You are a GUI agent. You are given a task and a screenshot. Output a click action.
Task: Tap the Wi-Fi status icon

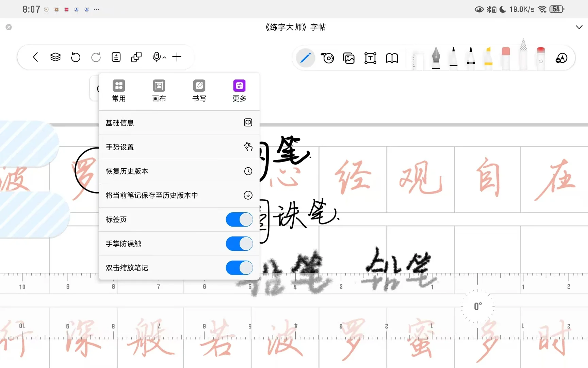pos(542,9)
